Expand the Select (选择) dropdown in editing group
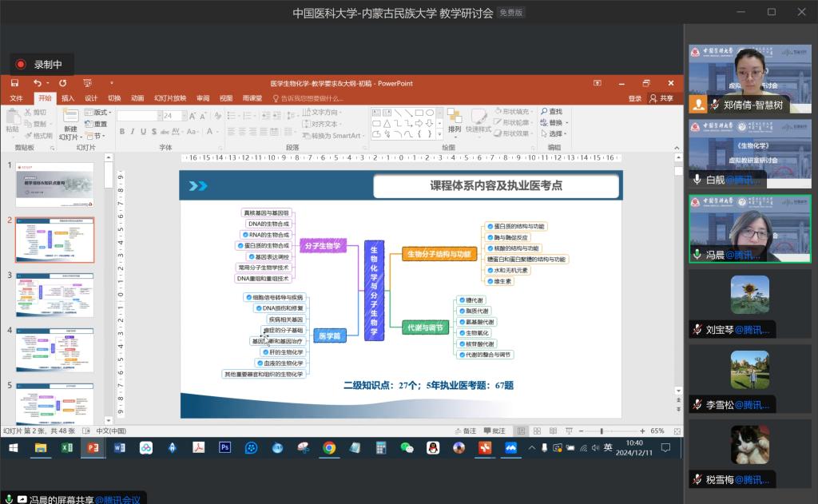The width and height of the screenshot is (818, 504). pos(554,134)
